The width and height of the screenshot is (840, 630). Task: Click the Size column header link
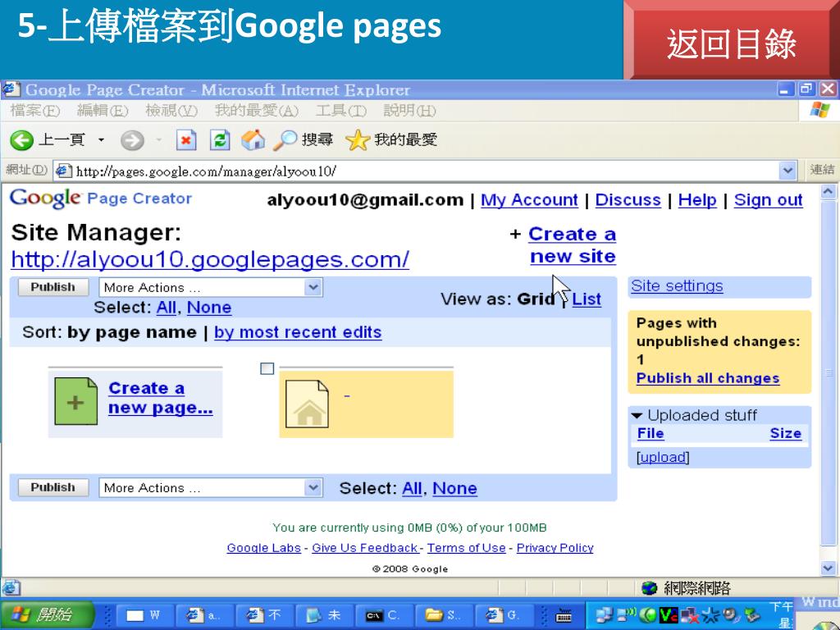[785, 433]
